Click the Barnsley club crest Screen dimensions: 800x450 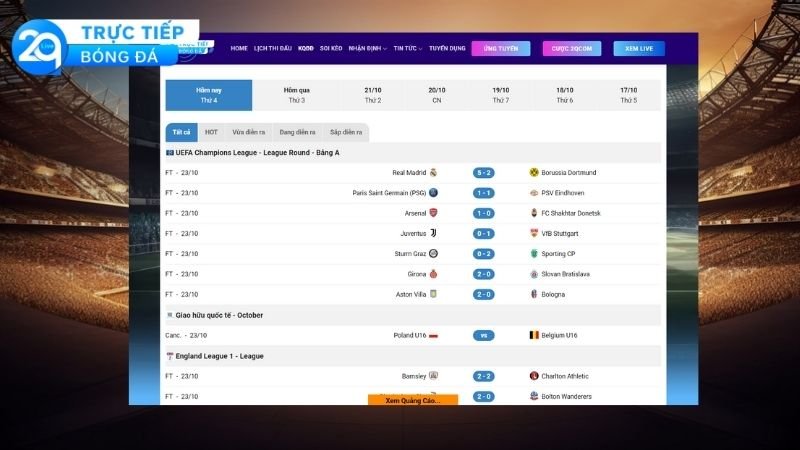point(433,376)
